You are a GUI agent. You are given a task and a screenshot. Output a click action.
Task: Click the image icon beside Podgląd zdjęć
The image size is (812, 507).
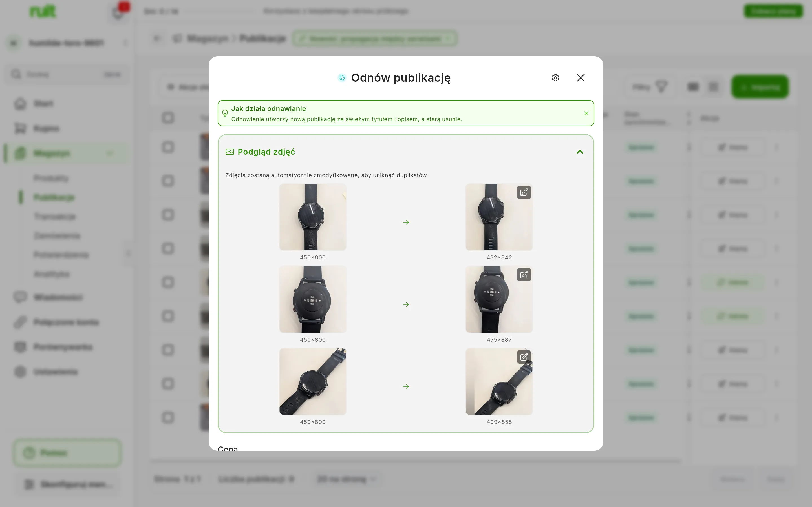tap(230, 152)
